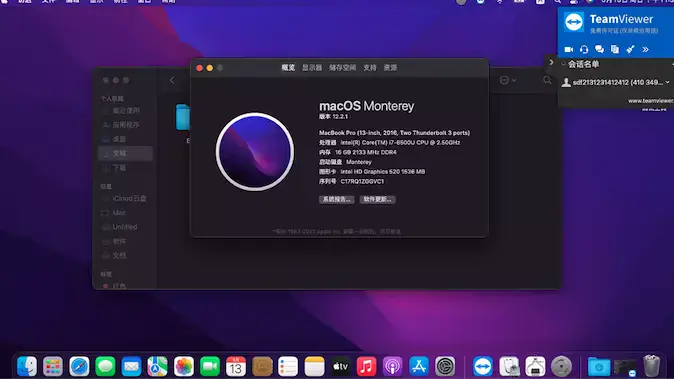Select the serial number C17RQ1Z0GVC1 text
Viewport: 674px width, 379px height.
pyautogui.click(x=362, y=181)
